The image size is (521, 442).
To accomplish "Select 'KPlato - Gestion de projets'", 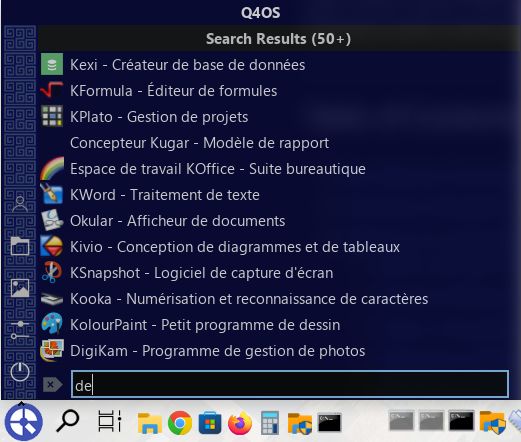I will tap(159, 117).
